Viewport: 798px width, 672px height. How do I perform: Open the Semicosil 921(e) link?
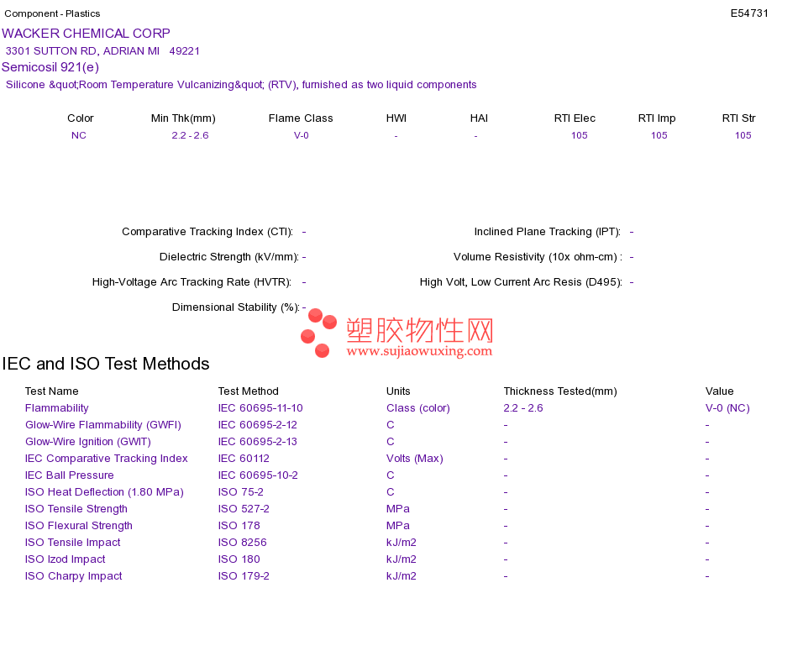tap(50, 67)
